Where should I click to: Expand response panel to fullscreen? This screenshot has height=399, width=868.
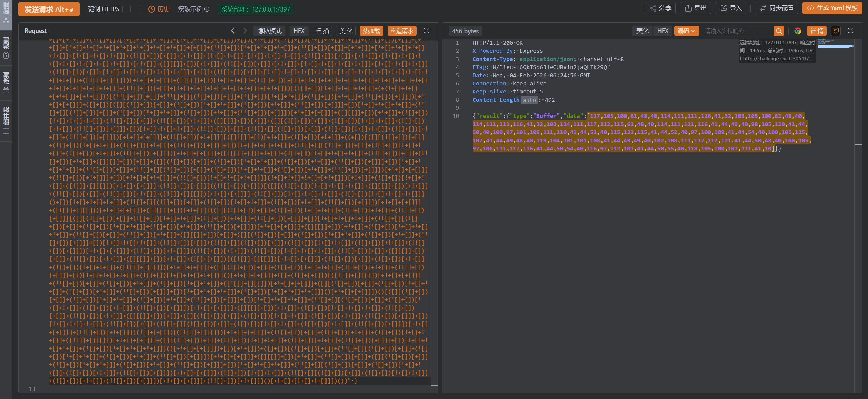(851, 31)
